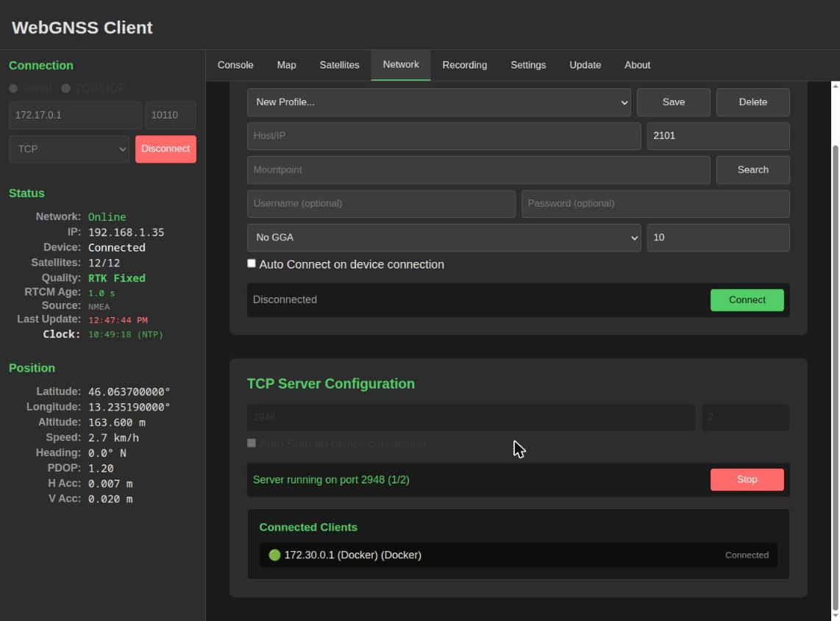Click the Password (optional) field
840x621 pixels.
655,204
